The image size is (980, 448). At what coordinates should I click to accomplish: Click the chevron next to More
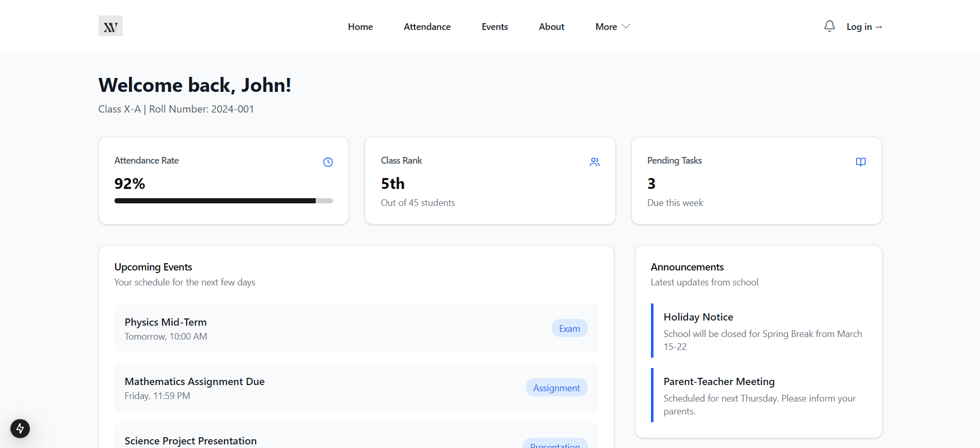(x=626, y=26)
